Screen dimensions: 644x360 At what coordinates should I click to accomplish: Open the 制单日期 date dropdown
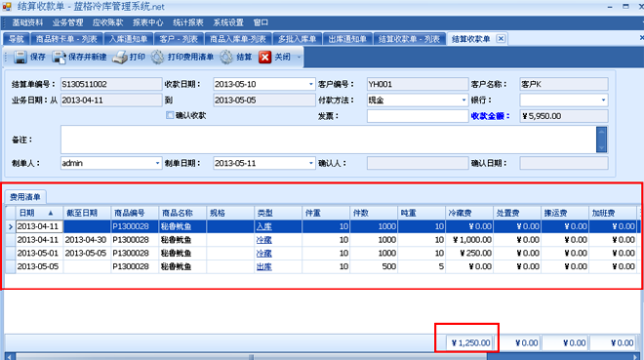coord(310,163)
